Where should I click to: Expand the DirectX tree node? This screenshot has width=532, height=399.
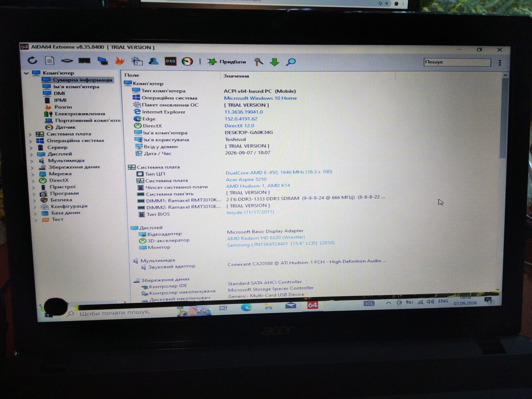(x=33, y=181)
